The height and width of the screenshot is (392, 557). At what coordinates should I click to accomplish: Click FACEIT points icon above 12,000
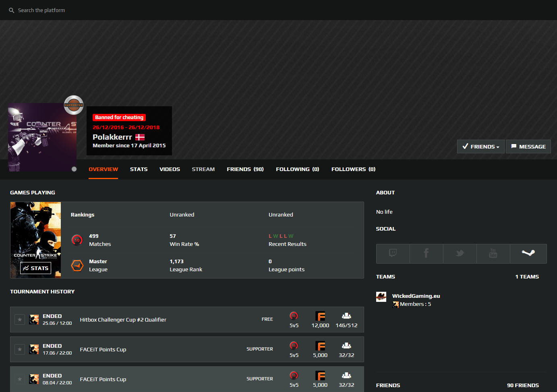pyautogui.click(x=321, y=316)
